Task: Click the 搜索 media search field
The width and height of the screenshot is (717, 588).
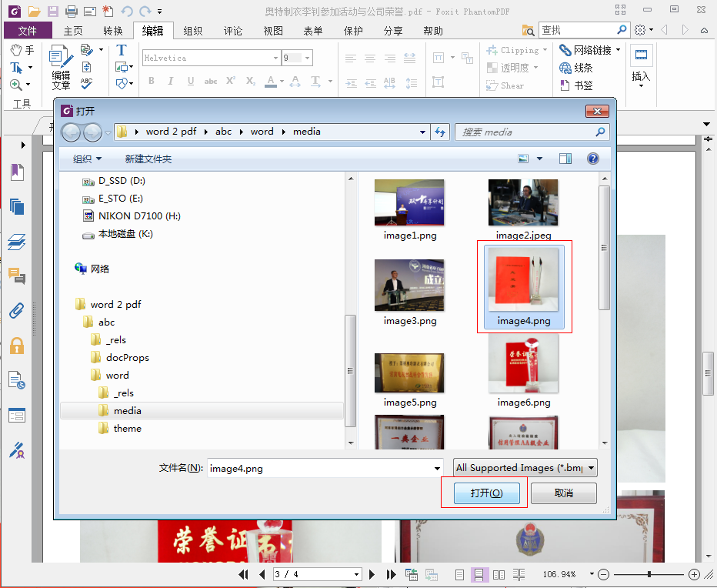Action: [527, 132]
